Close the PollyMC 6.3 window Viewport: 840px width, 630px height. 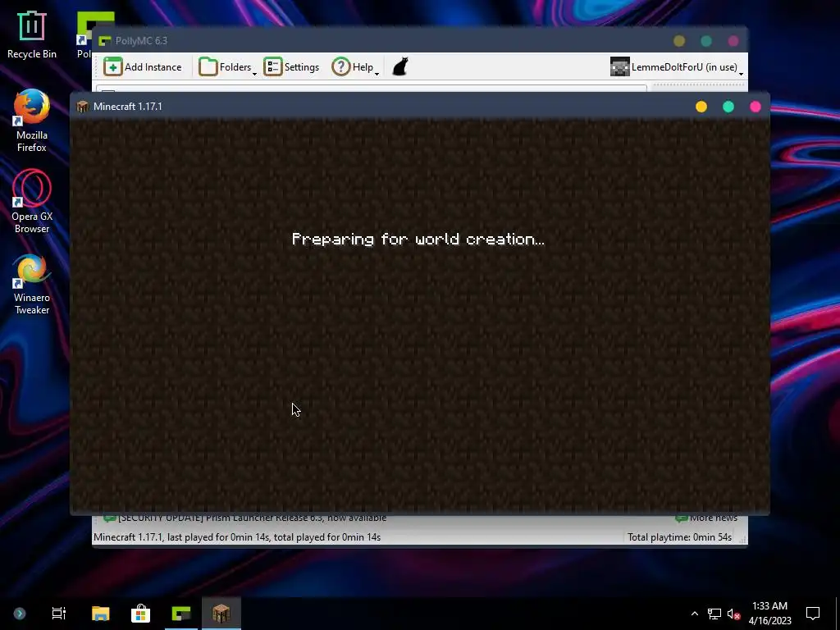pyautogui.click(x=733, y=41)
